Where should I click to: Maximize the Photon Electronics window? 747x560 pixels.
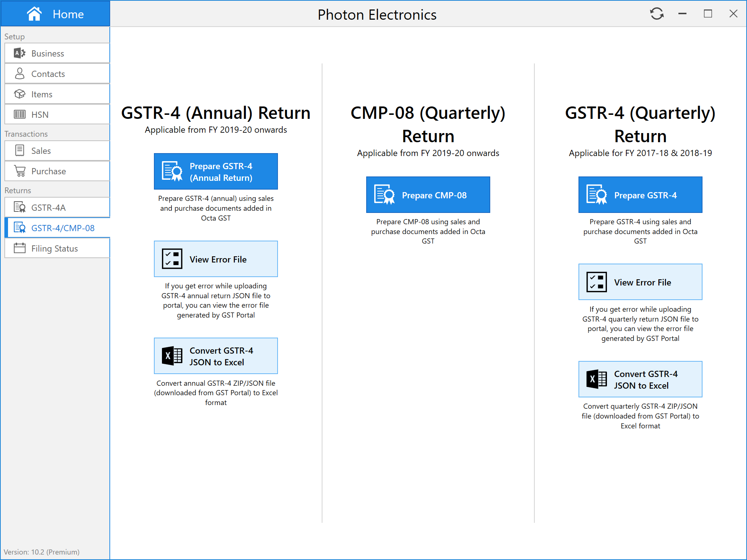[x=708, y=14]
